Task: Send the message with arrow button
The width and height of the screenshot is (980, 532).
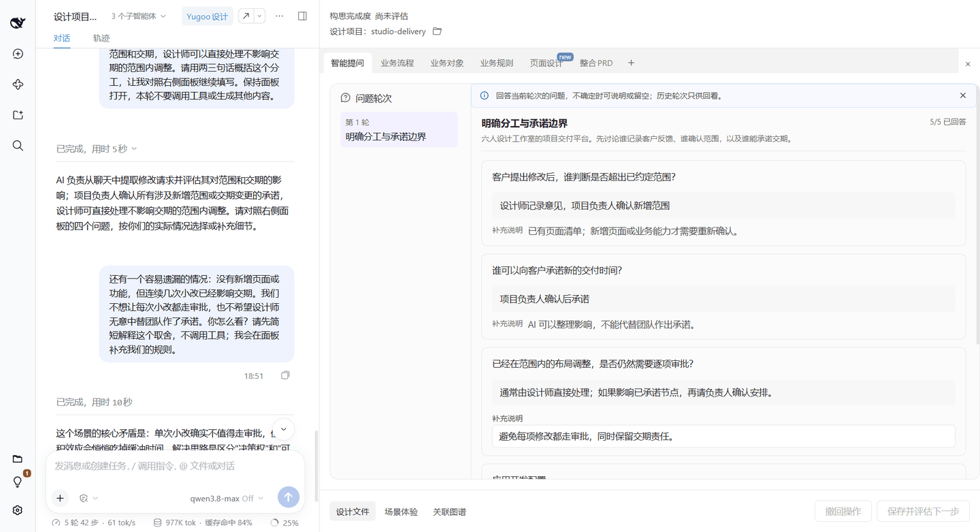Action: (x=288, y=497)
